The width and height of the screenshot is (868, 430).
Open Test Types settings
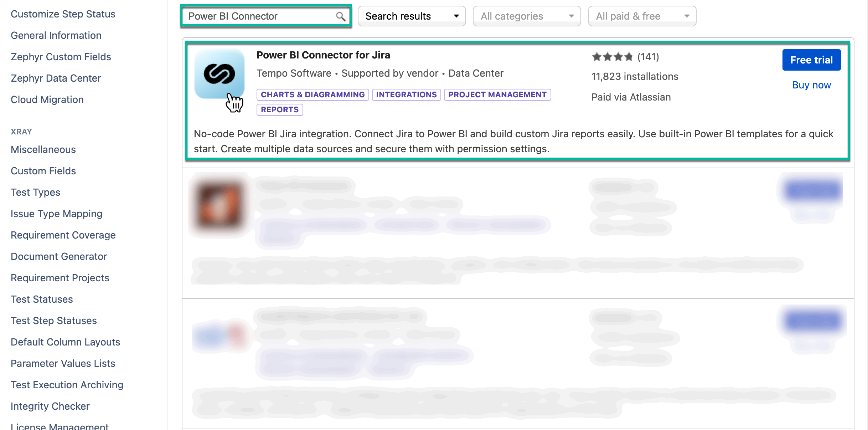point(36,192)
